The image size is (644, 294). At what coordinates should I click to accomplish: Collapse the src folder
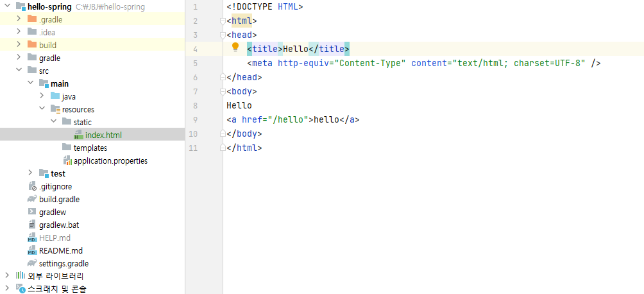pos(19,71)
